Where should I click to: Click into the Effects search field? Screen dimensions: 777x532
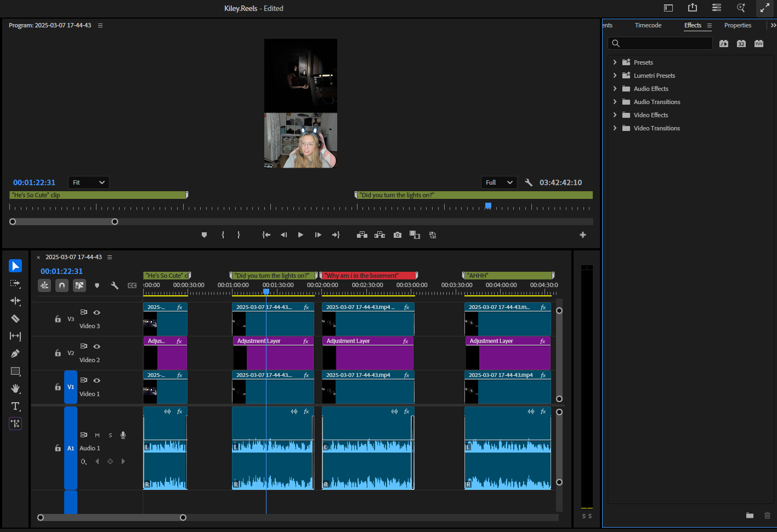click(x=665, y=43)
